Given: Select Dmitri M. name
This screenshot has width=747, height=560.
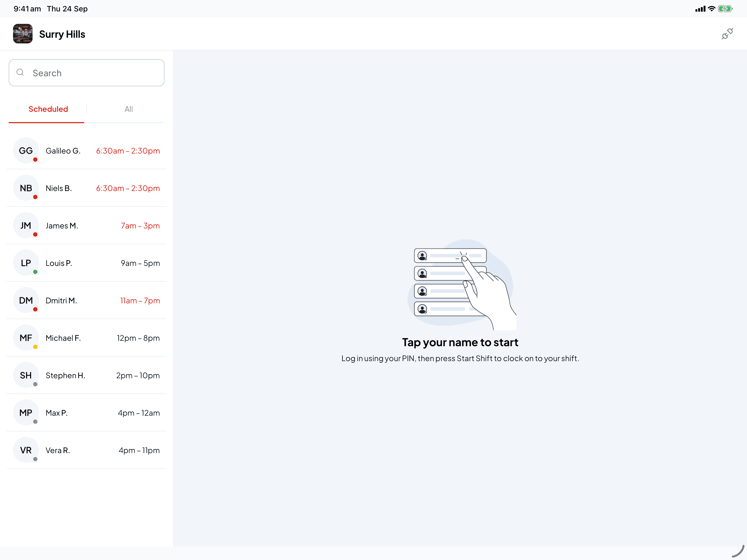Looking at the screenshot, I should click(x=61, y=301).
